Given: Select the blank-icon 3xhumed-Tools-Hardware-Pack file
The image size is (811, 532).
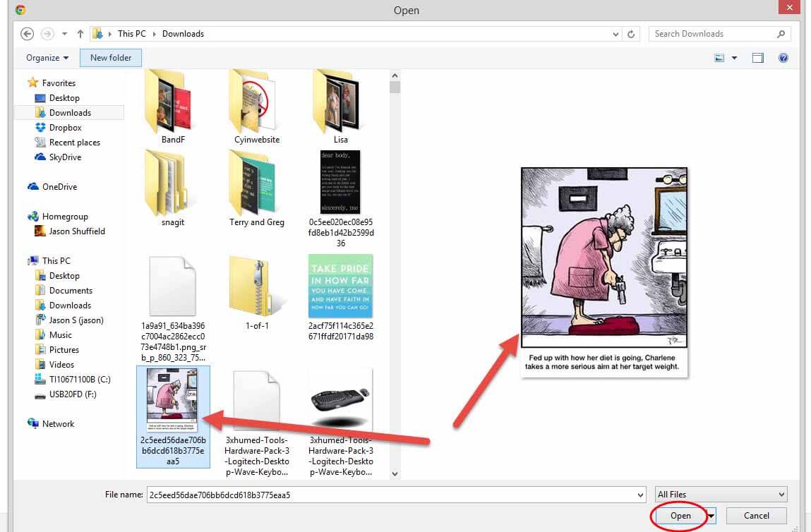Looking at the screenshot, I should 256,423.
